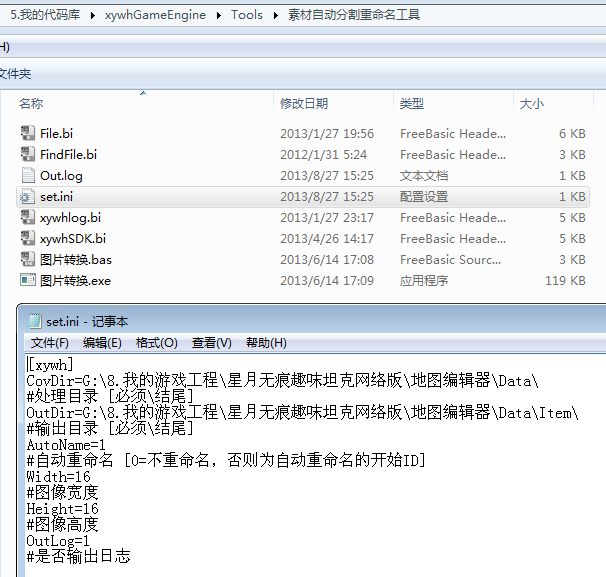Expand the breadcrumb arrow after 5.我的代码库

click(93, 15)
